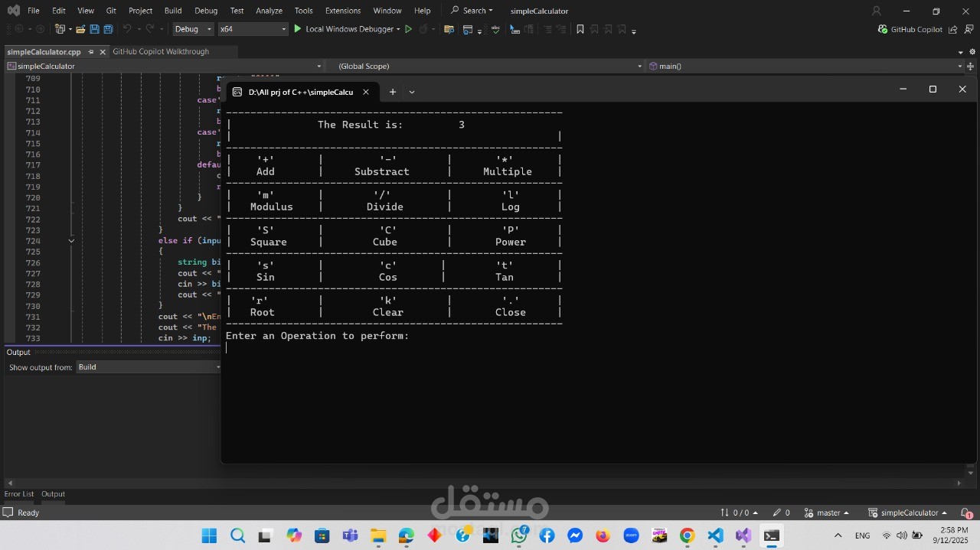The height and width of the screenshot is (550, 980).
Task: Start Local Windows Debugger with green play
Action: 298,29
